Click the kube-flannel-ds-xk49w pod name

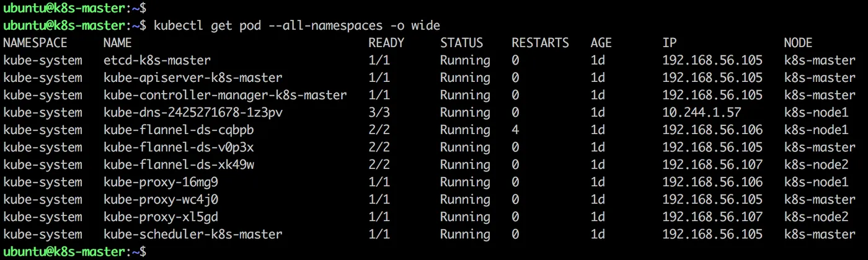coord(179,164)
